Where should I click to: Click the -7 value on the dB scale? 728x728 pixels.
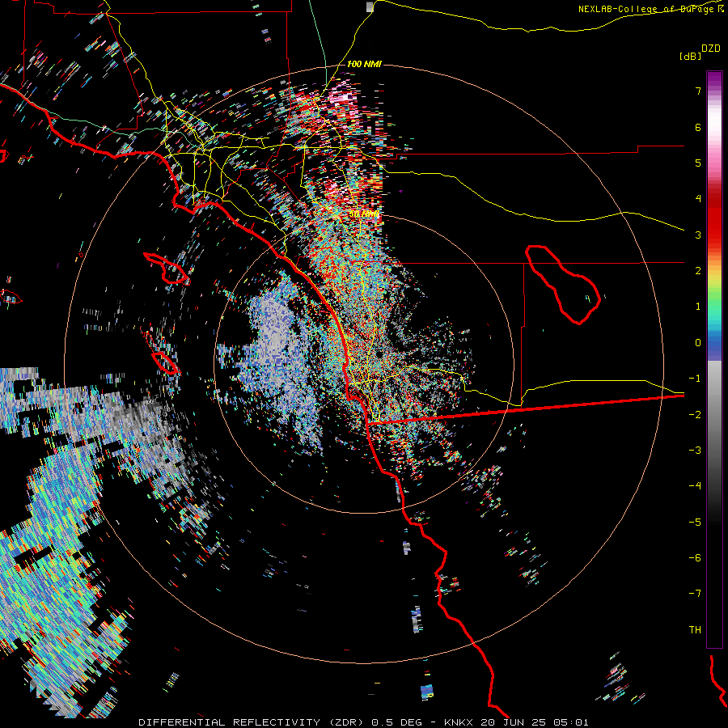(x=695, y=594)
